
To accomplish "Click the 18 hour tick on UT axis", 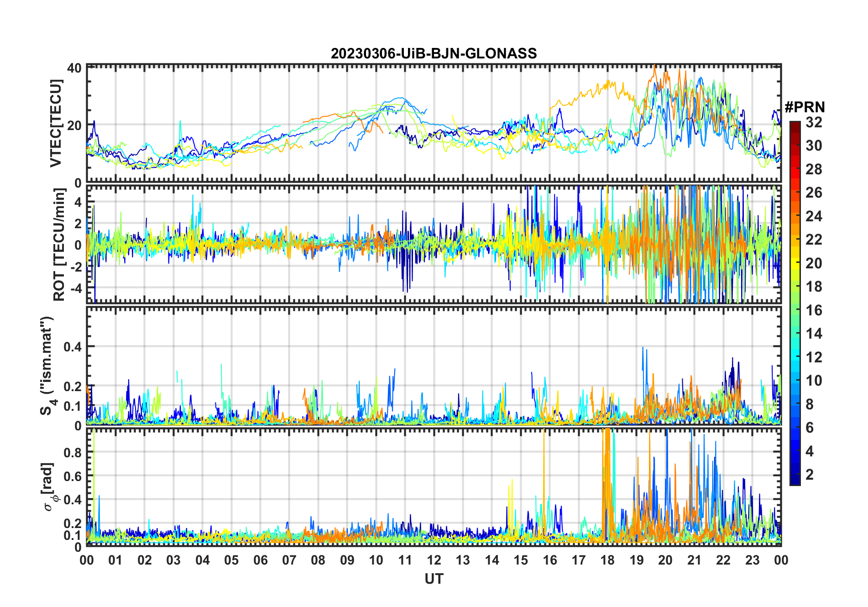I will click(x=607, y=560).
